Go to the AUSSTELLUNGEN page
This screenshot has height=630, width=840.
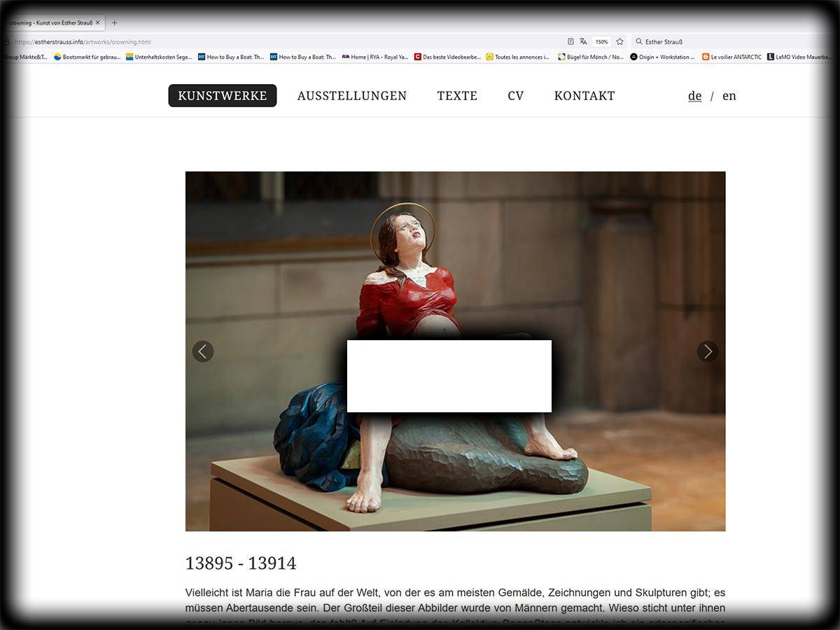click(352, 96)
